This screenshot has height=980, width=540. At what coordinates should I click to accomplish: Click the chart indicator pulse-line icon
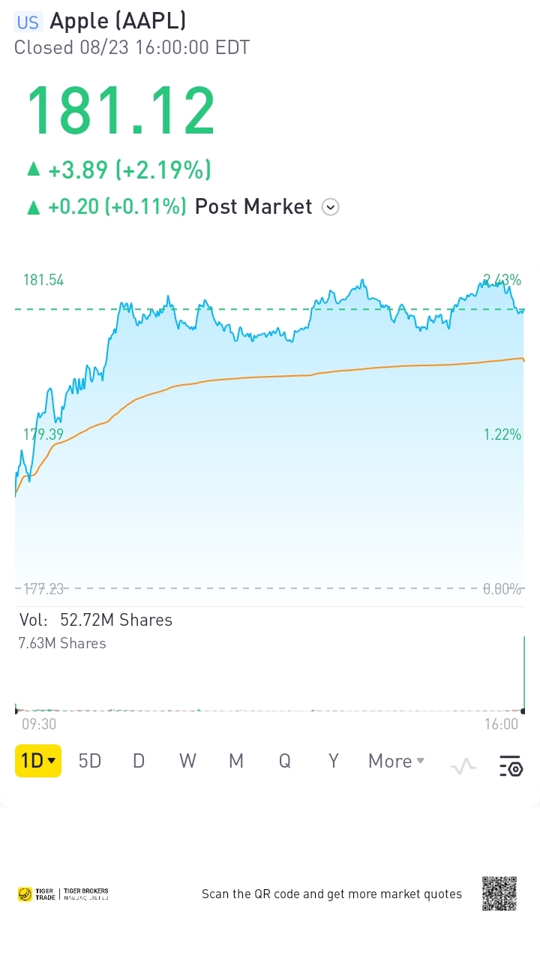tap(463, 767)
